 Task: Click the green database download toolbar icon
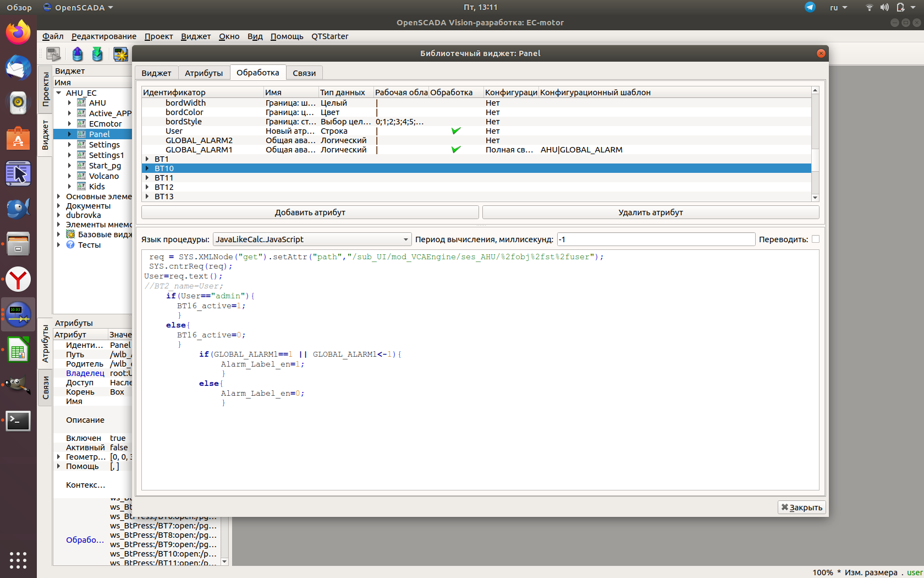(x=97, y=54)
